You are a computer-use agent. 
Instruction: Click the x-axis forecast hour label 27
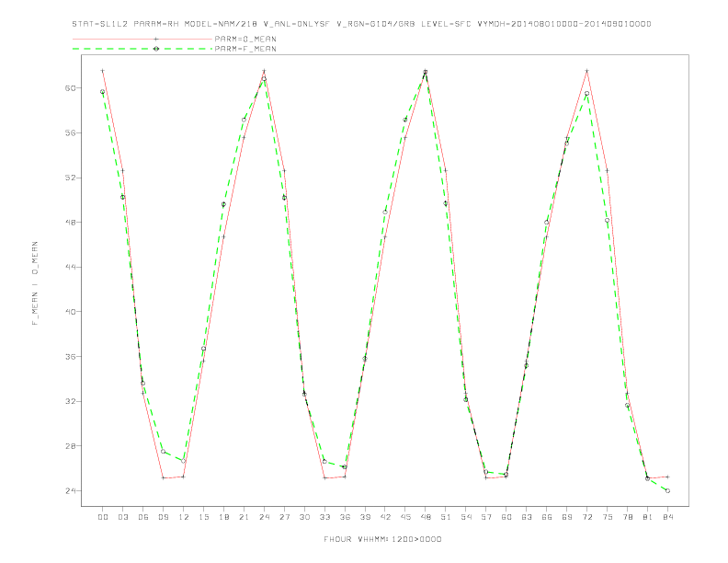point(284,517)
